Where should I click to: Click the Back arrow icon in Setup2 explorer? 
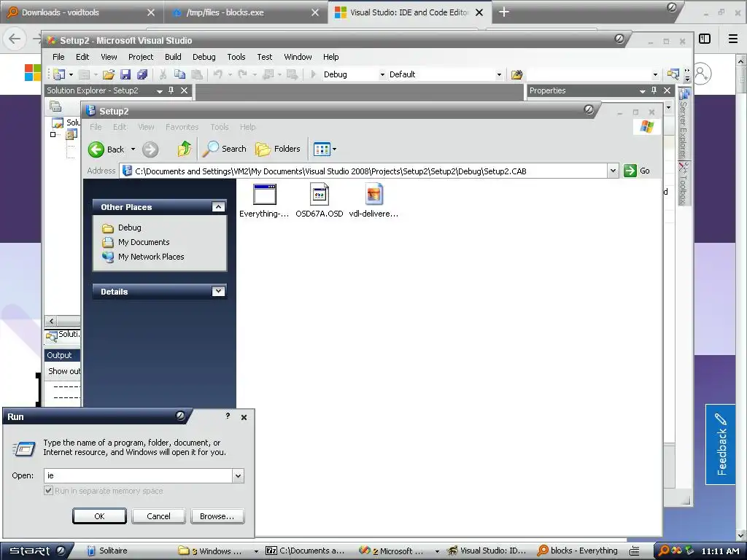click(x=96, y=149)
